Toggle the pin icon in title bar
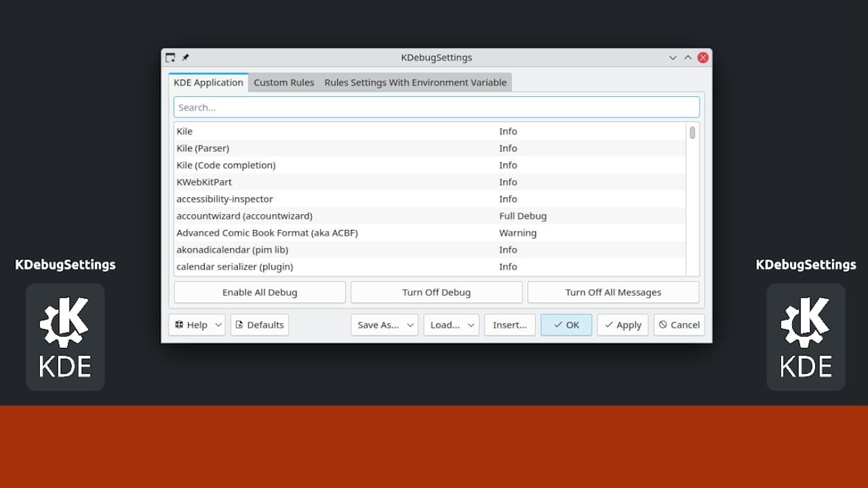 click(185, 58)
